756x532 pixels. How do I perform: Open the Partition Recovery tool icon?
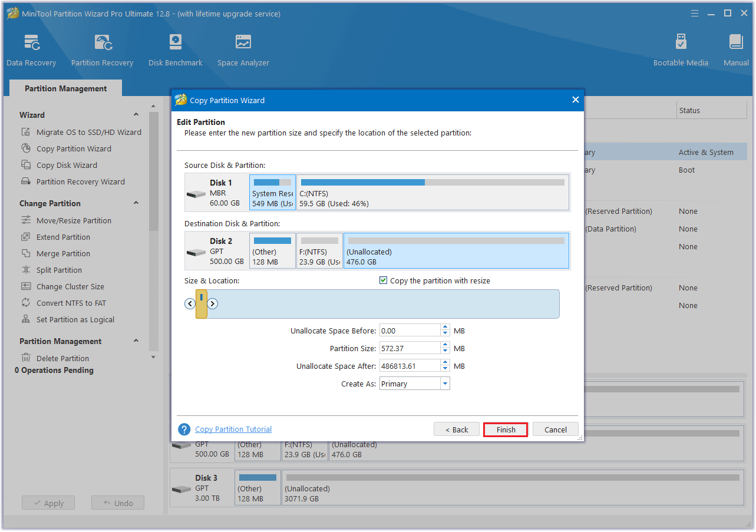click(x=103, y=42)
